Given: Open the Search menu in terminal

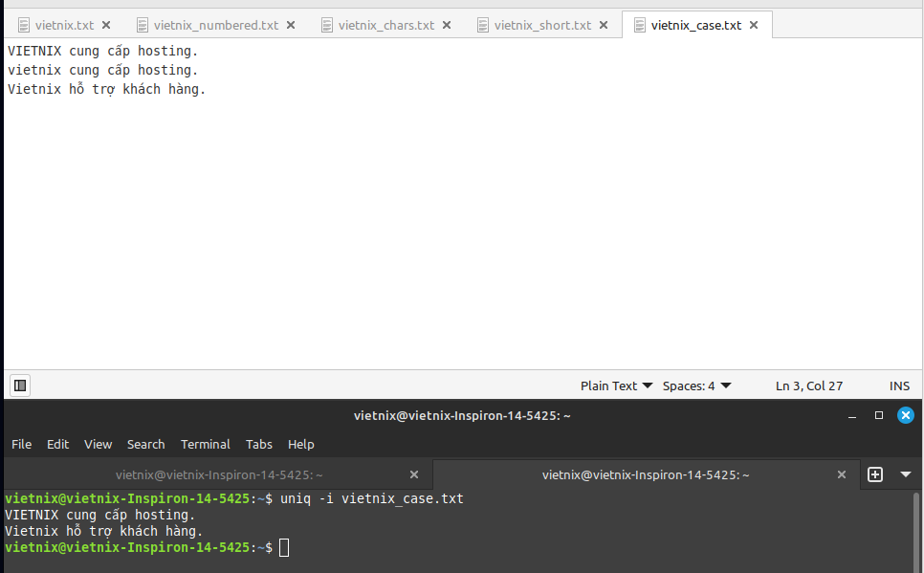Looking at the screenshot, I should click(145, 444).
